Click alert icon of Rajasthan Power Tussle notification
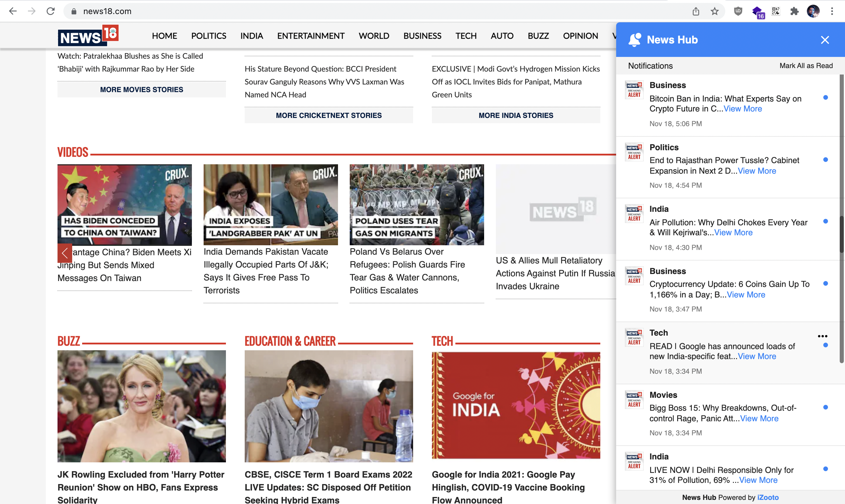Viewport: 845px width, 504px height. (x=634, y=152)
